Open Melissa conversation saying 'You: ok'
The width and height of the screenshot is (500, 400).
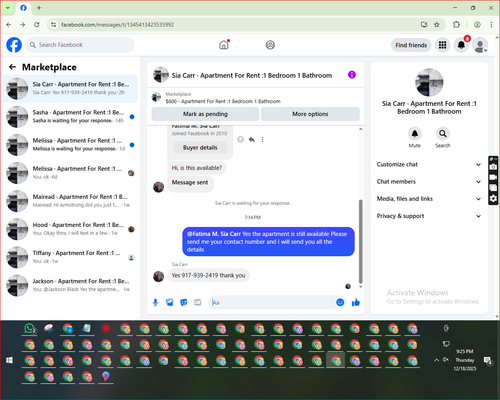click(70, 173)
